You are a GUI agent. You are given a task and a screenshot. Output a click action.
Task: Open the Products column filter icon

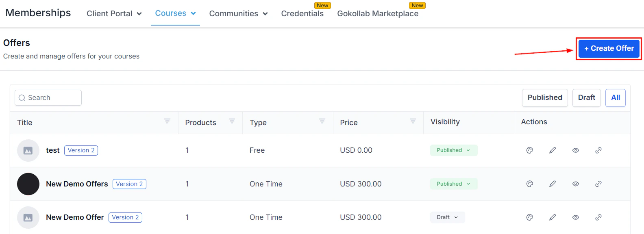pyautogui.click(x=232, y=121)
